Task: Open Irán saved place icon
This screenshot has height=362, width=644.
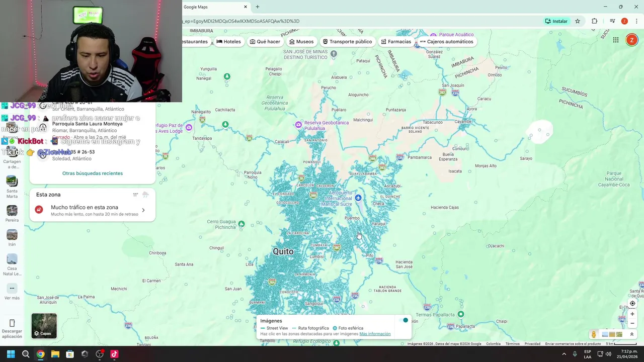Action: (x=12, y=234)
